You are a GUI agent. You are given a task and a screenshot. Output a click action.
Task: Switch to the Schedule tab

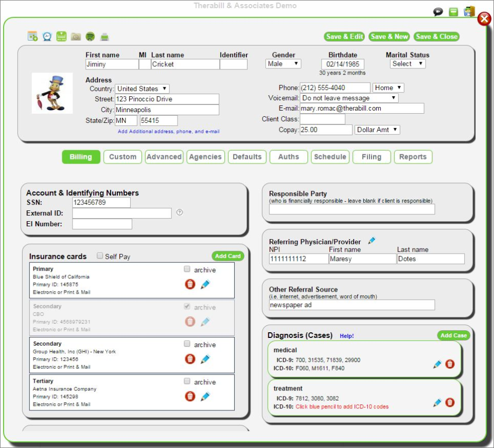(330, 157)
